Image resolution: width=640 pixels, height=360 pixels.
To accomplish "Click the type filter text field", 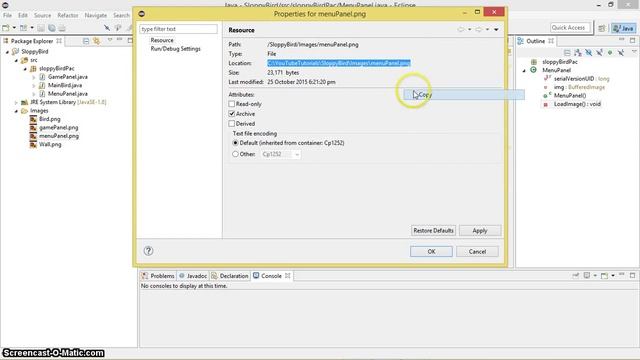I will click(178, 29).
